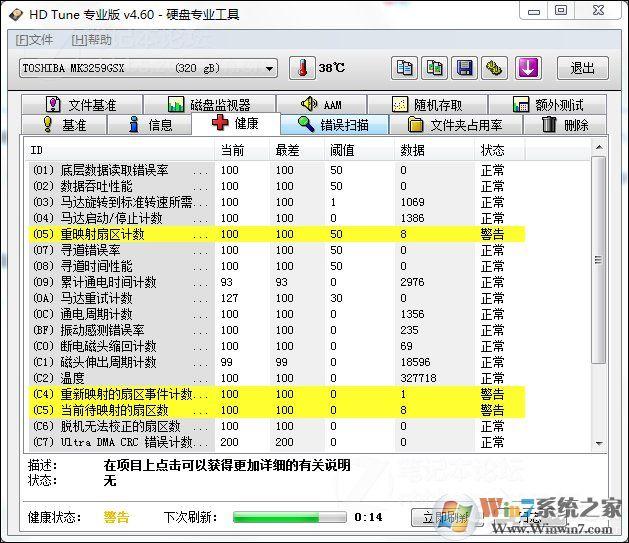This screenshot has width=629, height=543.
Task: Click the 数据 column header
Action: [x=434, y=150]
